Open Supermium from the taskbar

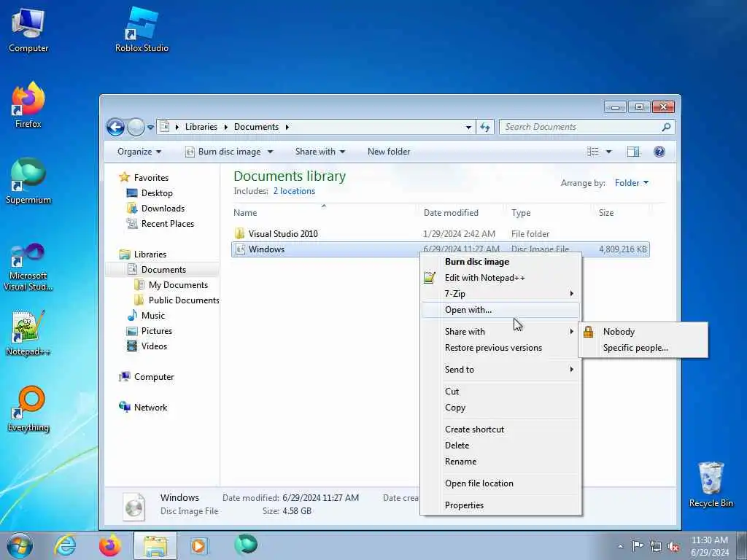tap(246, 544)
